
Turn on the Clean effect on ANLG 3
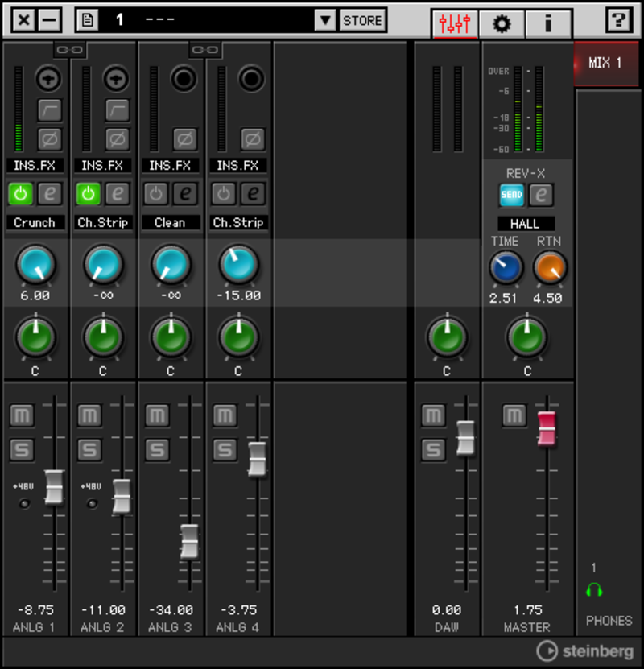[156, 194]
